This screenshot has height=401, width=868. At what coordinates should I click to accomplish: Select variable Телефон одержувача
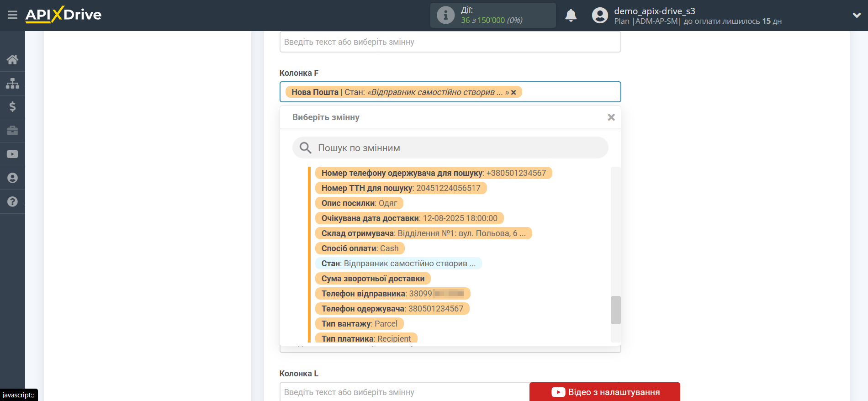(x=392, y=309)
